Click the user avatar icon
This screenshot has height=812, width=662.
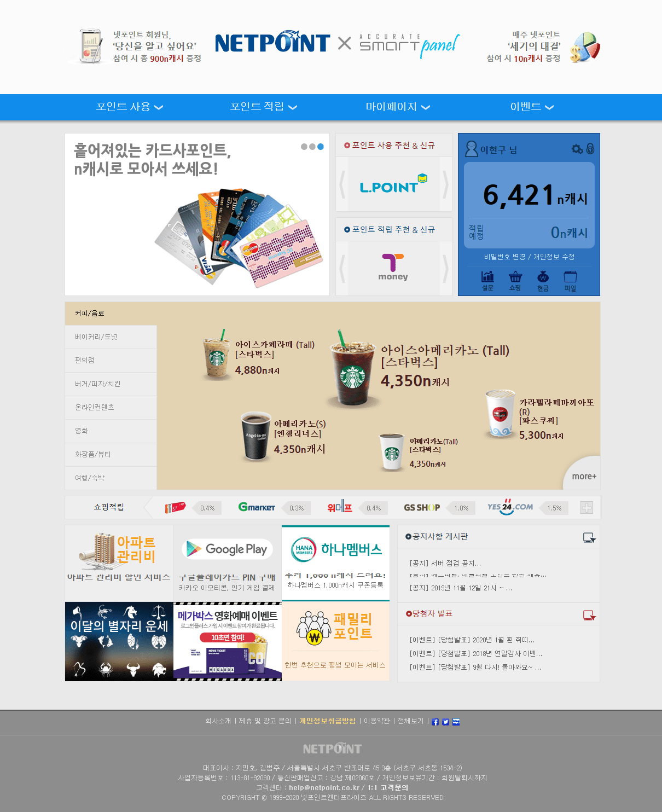point(471,149)
